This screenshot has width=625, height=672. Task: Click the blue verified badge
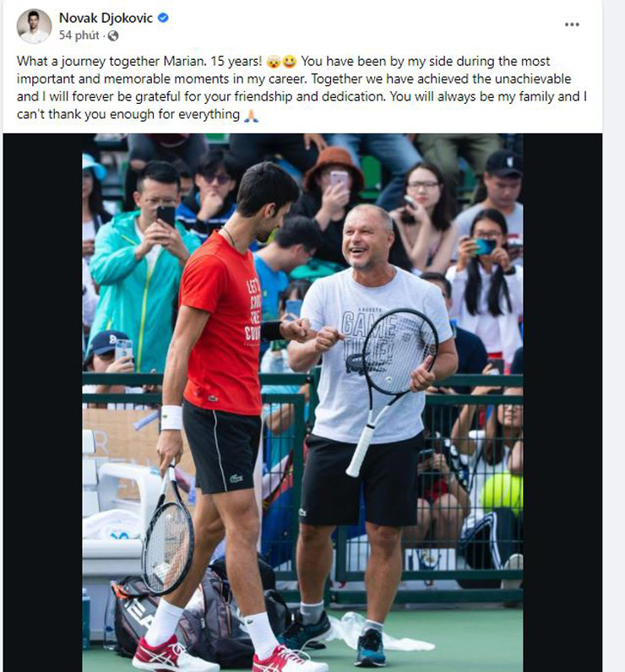tap(163, 18)
